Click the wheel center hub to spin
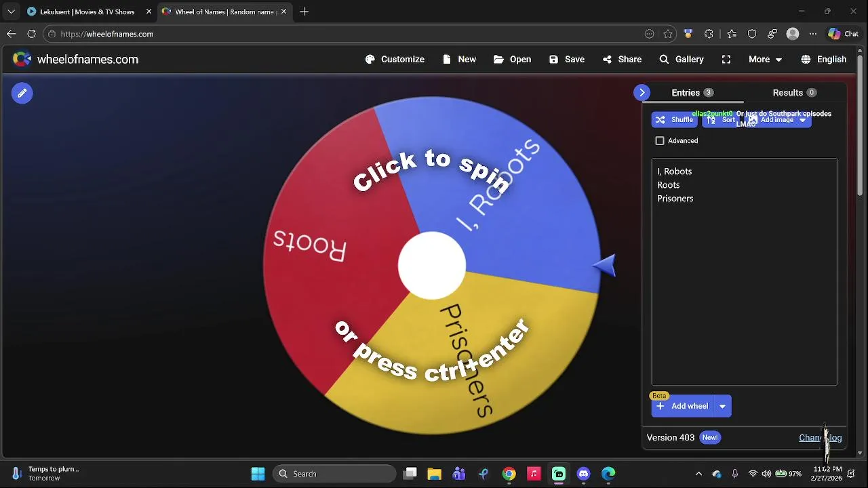Screen dimensions: 868x488 click(432, 266)
